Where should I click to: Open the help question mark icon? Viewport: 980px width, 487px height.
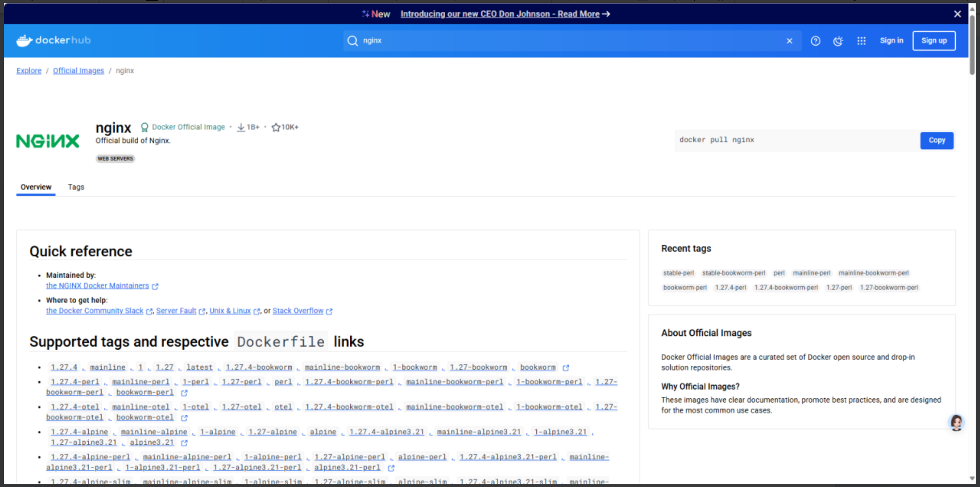815,41
